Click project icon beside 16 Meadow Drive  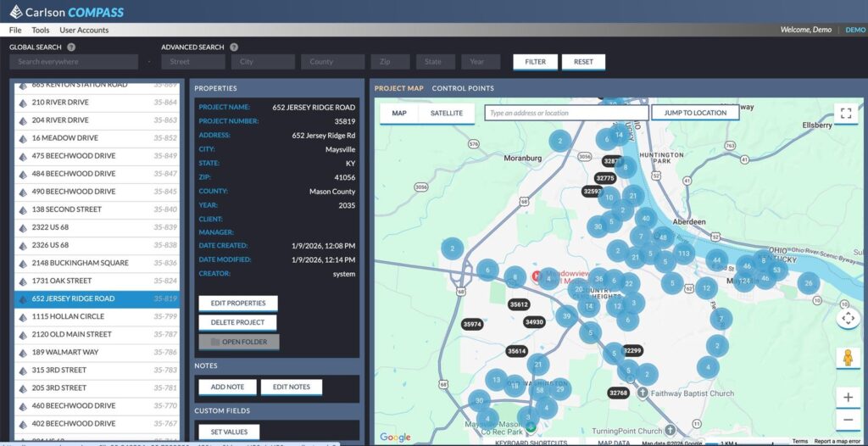click(23, 138)
